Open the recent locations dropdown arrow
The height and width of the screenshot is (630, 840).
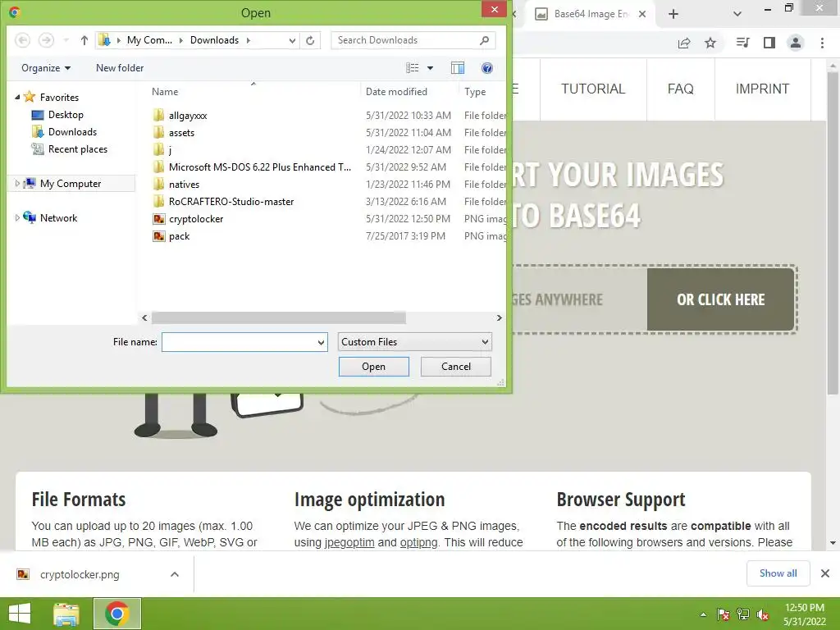coord(66,40)
